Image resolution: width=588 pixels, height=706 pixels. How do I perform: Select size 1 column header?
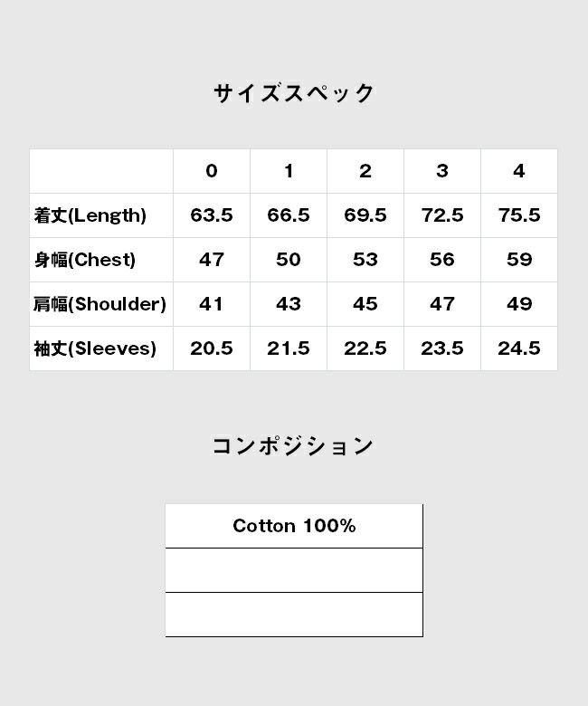point(289,171)
